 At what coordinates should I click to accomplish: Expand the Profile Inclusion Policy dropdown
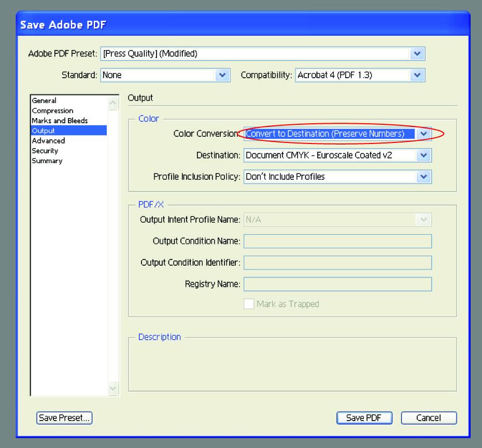(337, 177)
